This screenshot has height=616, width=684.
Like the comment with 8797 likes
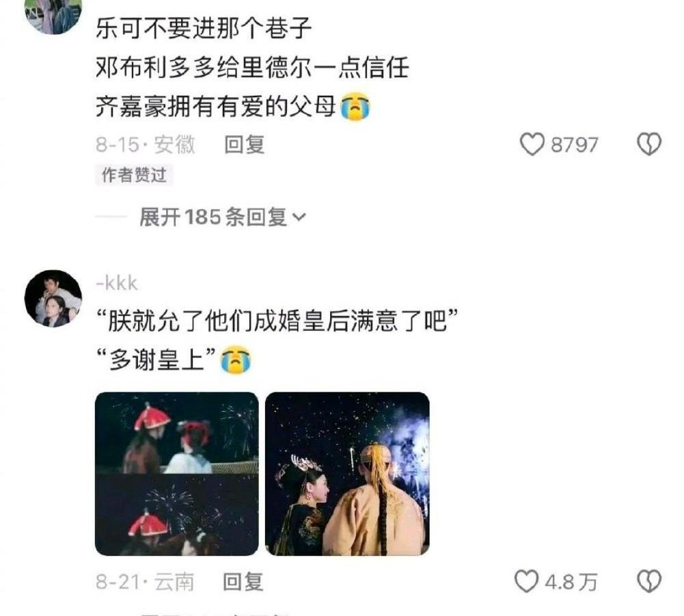(532, 144)
